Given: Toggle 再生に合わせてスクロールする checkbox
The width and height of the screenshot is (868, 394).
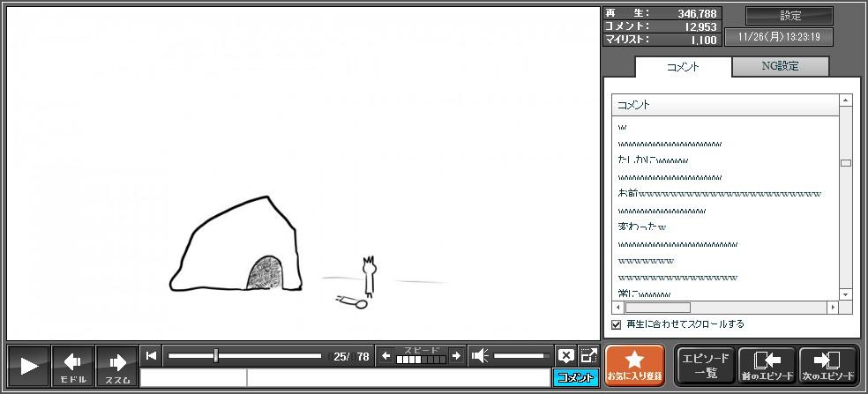Looking at the screenshot, I should point(617,324).
